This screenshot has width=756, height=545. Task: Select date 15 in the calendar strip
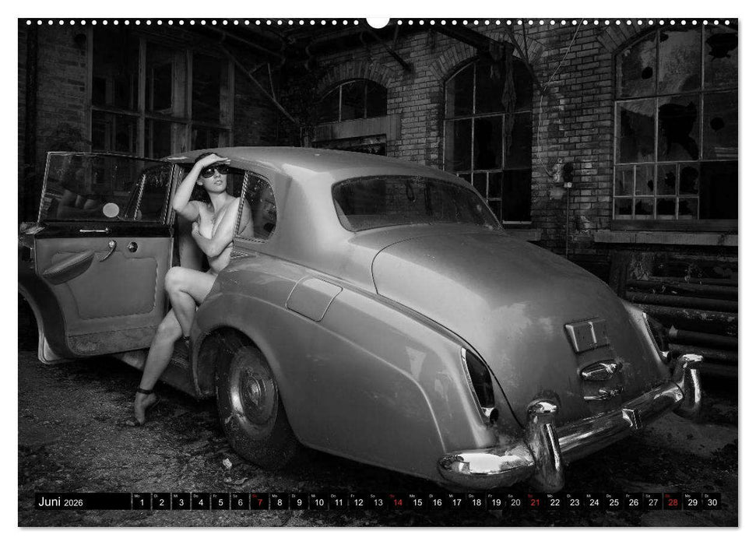[x=418, y=503]
